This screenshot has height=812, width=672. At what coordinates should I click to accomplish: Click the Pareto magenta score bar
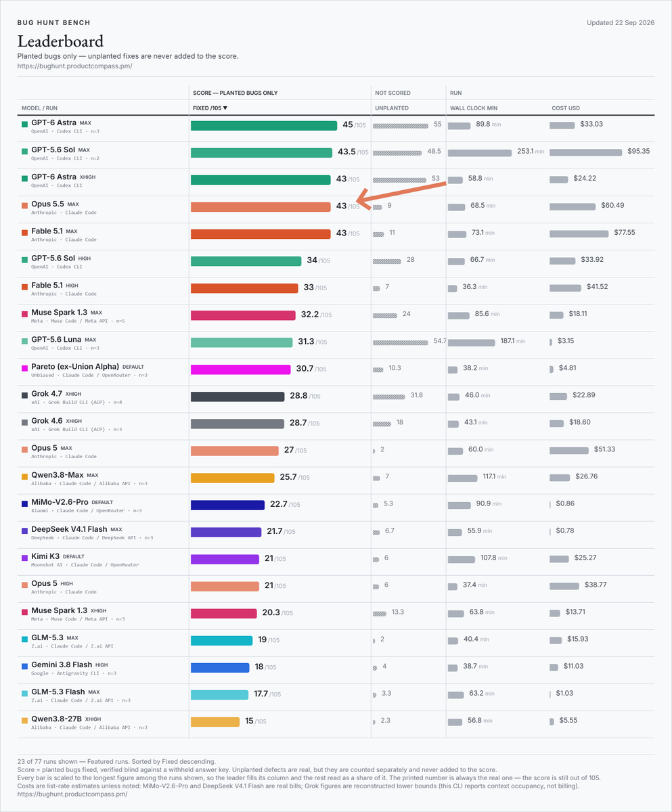point(241,369)
